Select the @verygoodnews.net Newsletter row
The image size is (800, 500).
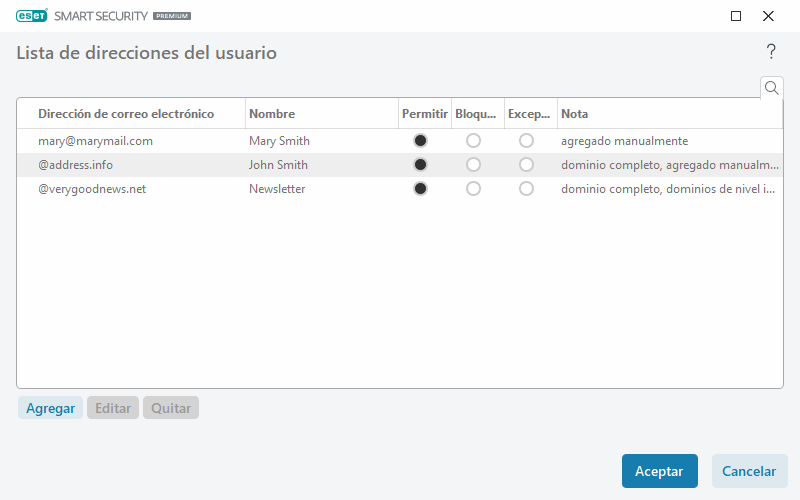coord(200,189)
